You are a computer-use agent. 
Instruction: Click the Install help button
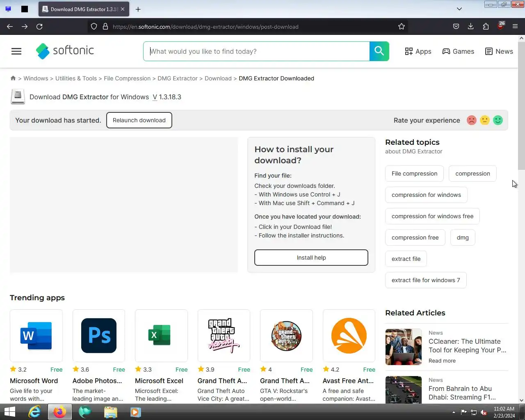coord(311,258)
